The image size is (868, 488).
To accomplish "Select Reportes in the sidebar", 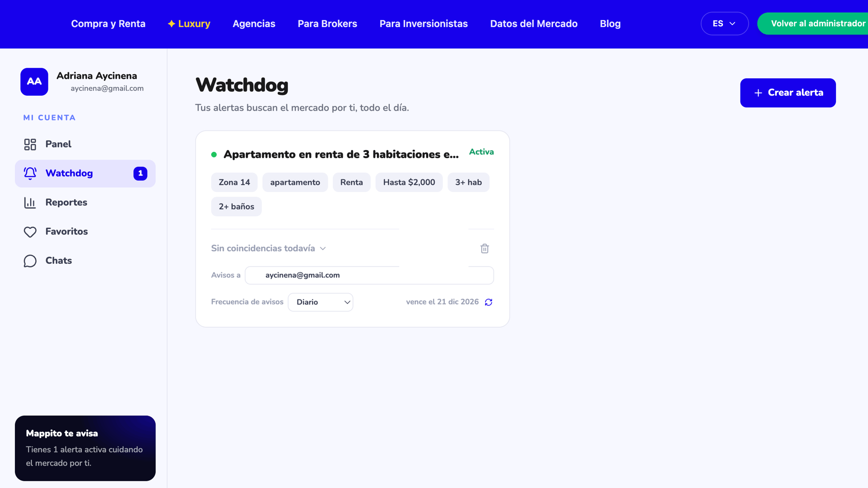I will pyautogui.click(x=85, y=203).
